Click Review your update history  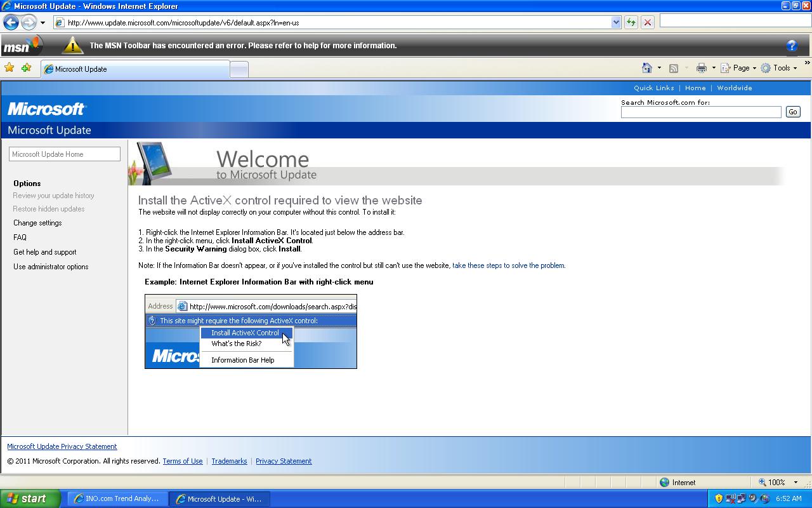53,196
